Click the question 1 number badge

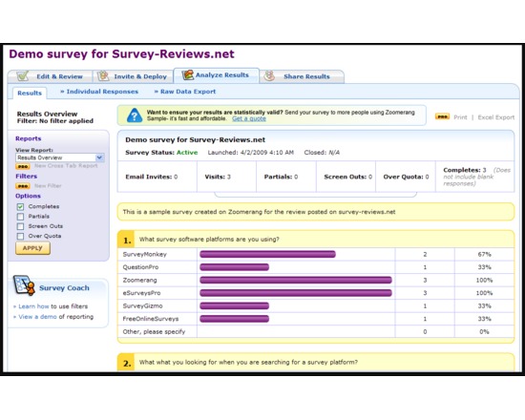pos(127,240)
